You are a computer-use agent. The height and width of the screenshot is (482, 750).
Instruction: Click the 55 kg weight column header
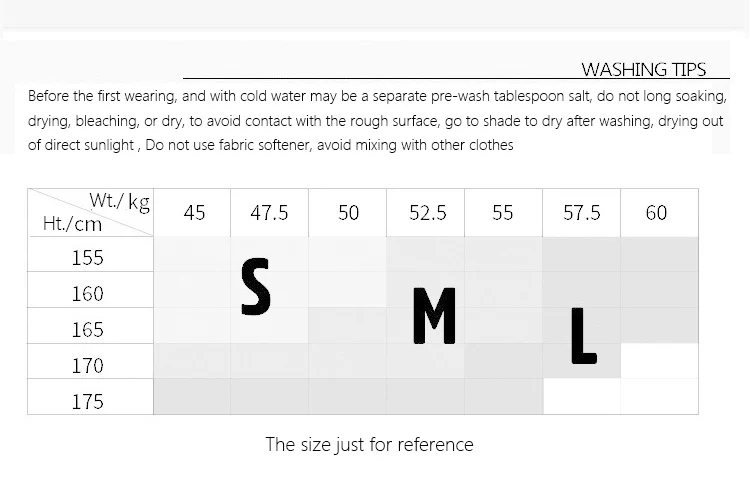pyautogui.click(x=503, y=213)
